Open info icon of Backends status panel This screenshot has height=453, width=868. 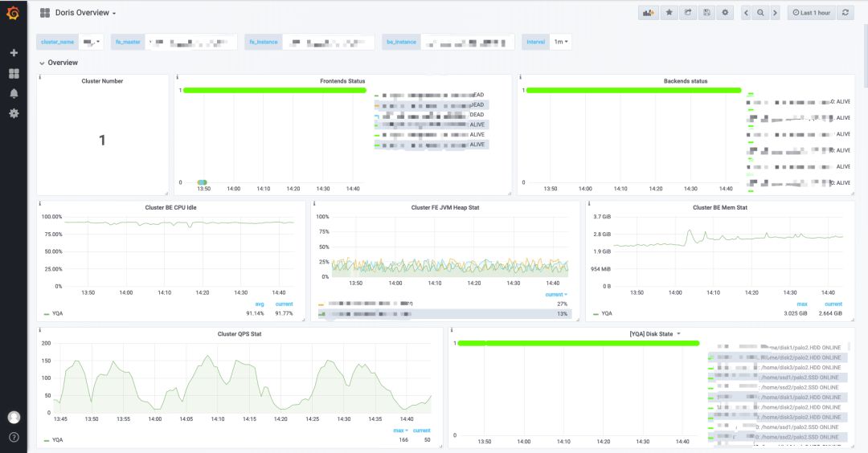pyautogui.click(x=520, y=77)
